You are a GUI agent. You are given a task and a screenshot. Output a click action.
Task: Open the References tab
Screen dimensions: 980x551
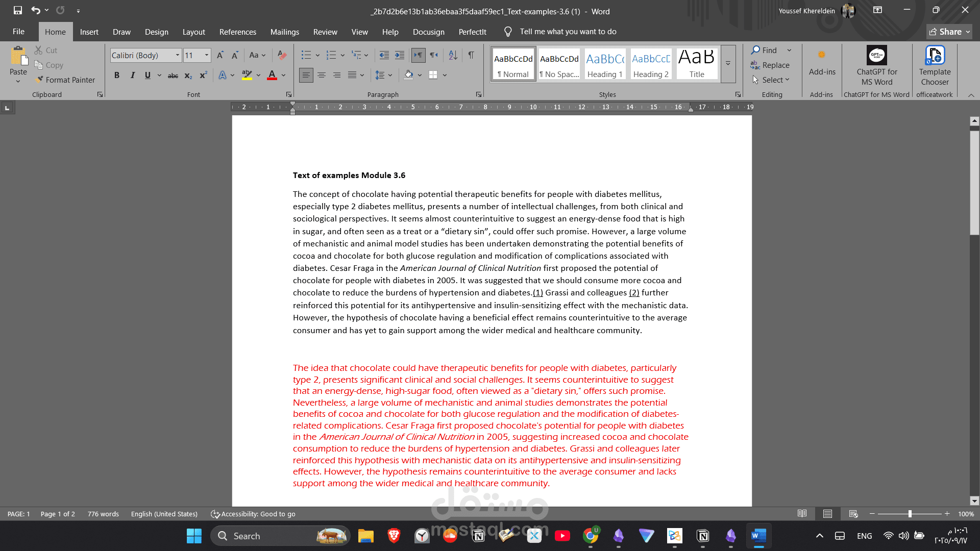[238, 32]
